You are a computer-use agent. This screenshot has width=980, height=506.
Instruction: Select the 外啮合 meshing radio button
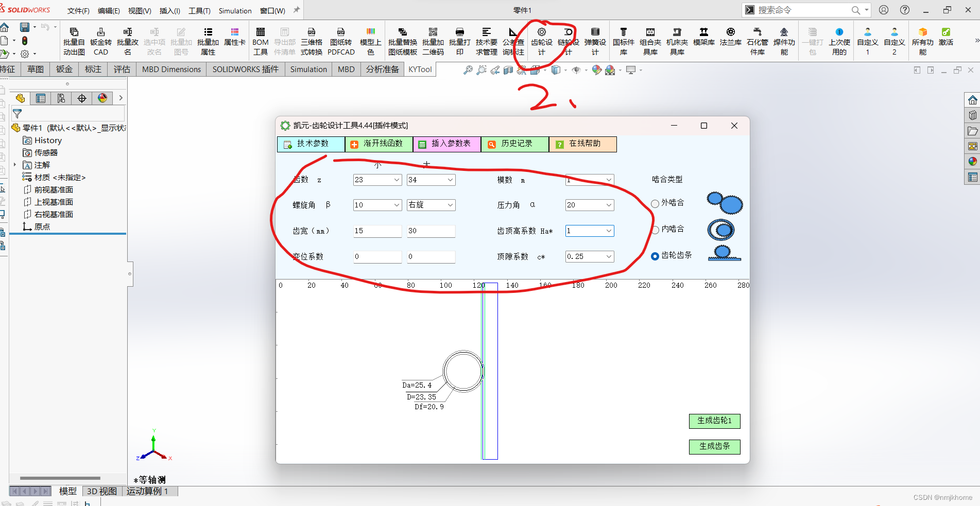point(655,203)
